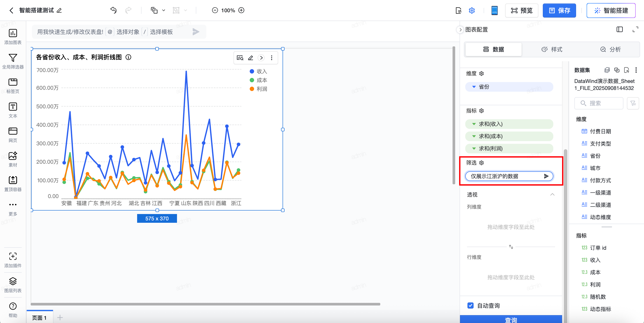The height and width of the screenshot is (323, 644).
Task: Click the 预览 preview button
Action: point(522,11)
